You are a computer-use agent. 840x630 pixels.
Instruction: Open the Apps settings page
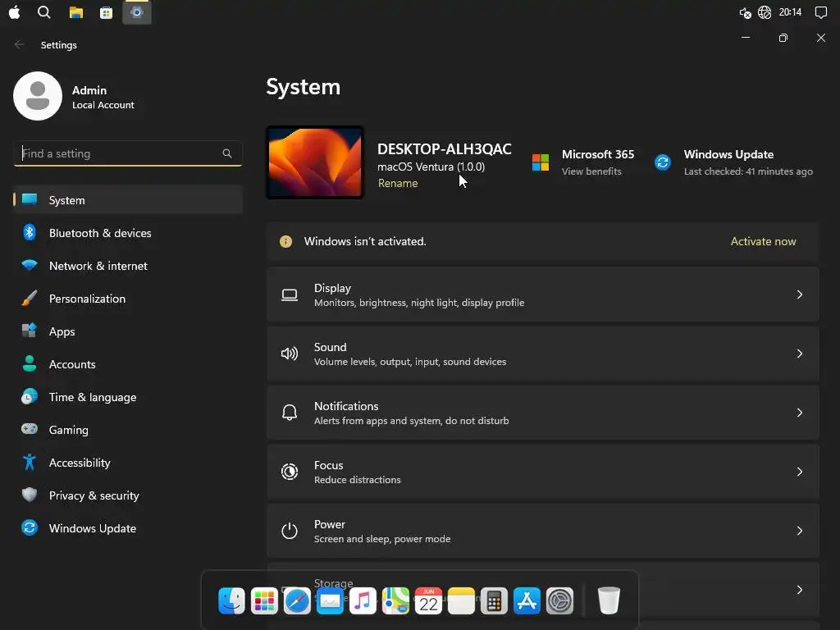pyautogui.click(x=128, y=331)
